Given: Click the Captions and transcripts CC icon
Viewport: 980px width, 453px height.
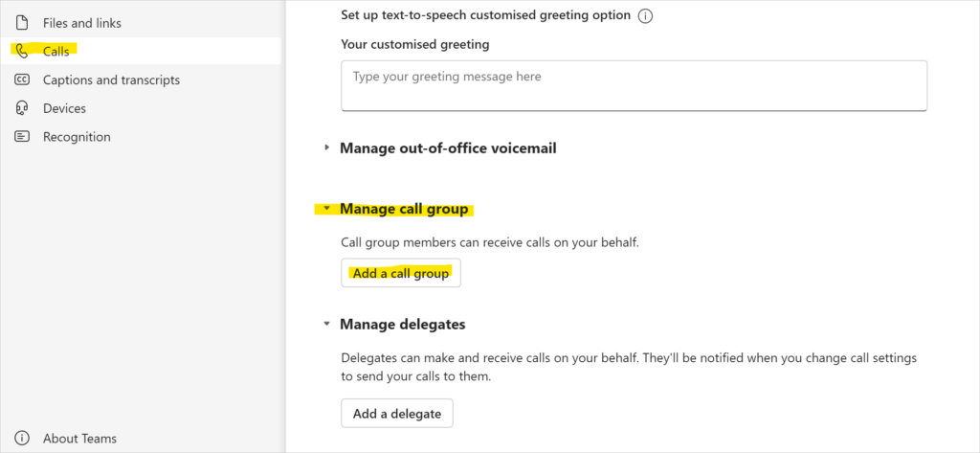Looking at the screenshot, I should click(22, 79).
